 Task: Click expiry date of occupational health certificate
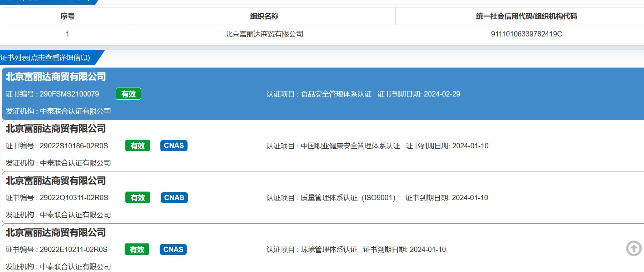click(x=470, y=146)
